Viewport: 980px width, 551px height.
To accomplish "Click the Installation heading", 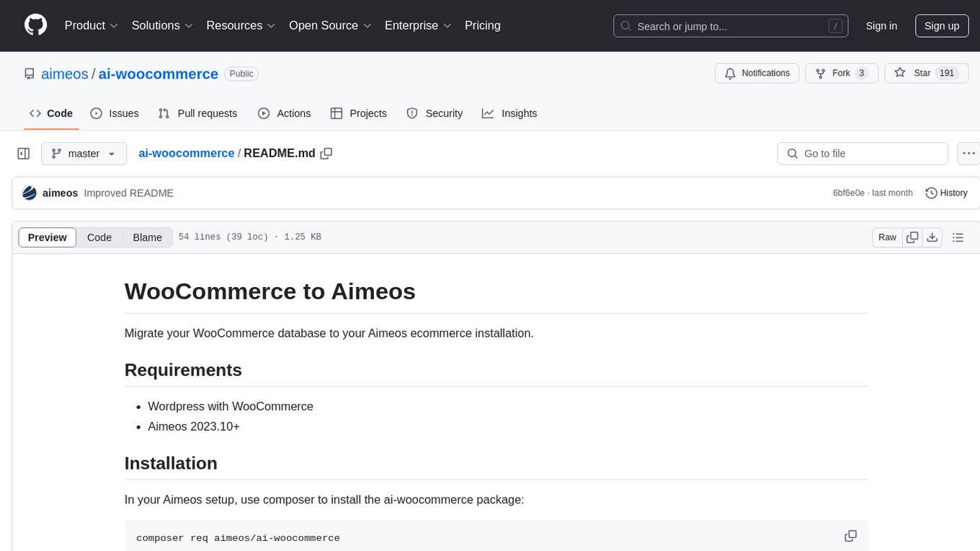I will click(x=171, y=463).
